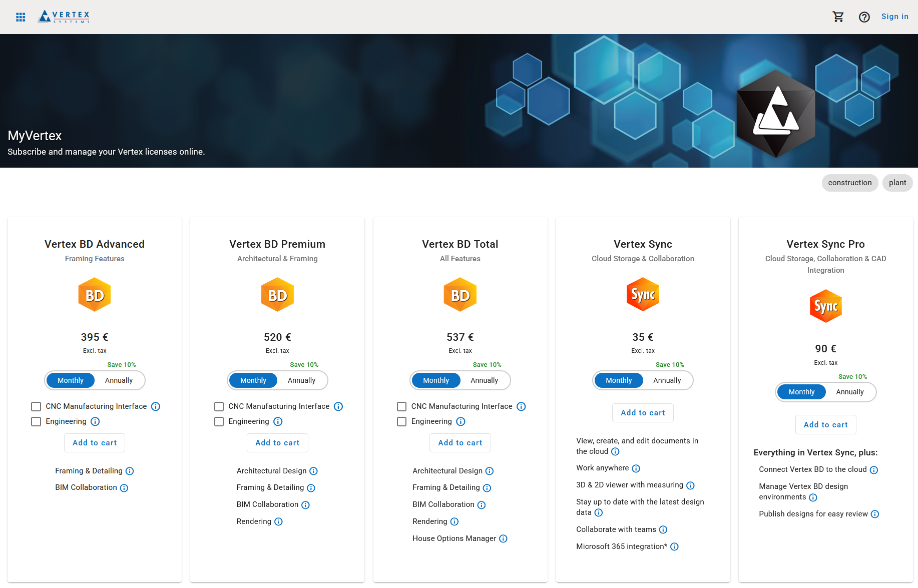Show info for BD Total CNC Manufacturing Interface
The width and height of the screenshot is (918, 588).
(521, 406)
